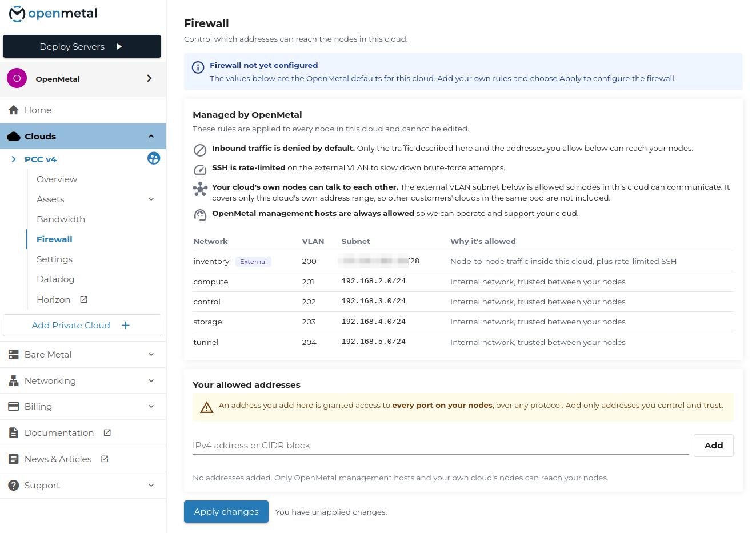
Task: Expand the Billing chevron
Action: click(151, 407)
